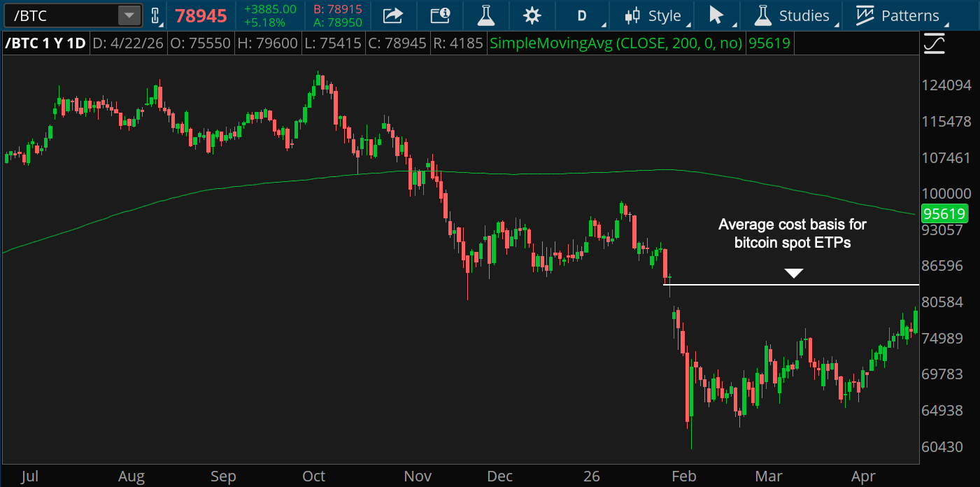The image size is (980, 487).
Task: Click the curve icon above price axis
Action: pos(934,44)
